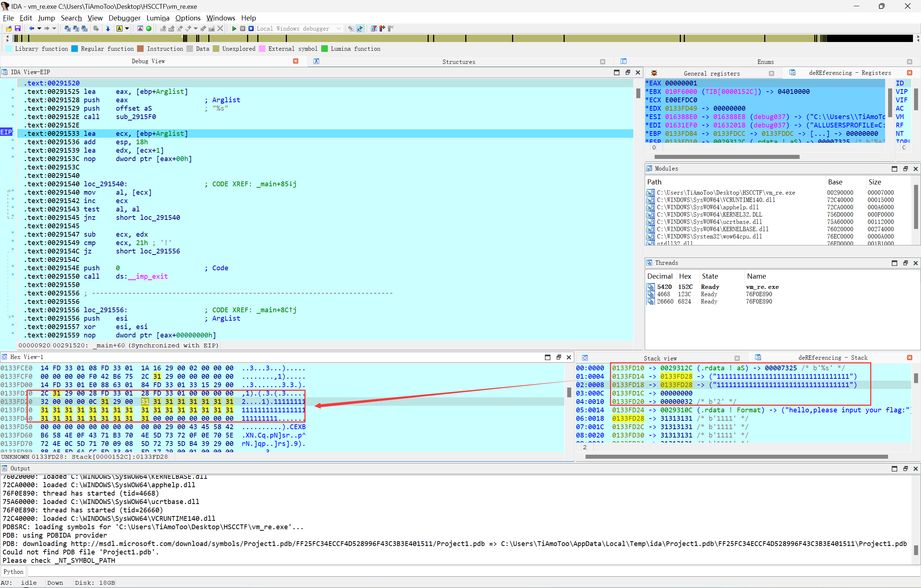Click the yellow 'A' text style icon
921x588 pixels.
(120, 29)
